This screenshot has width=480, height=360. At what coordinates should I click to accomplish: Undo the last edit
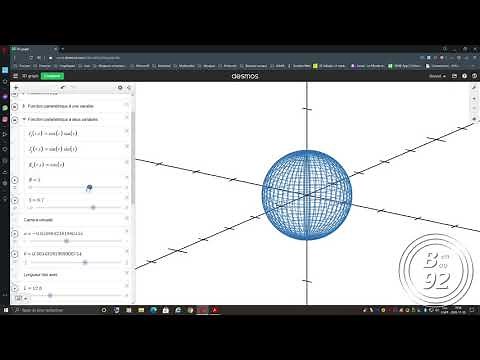pyautogui.click(x=63, y=87)
